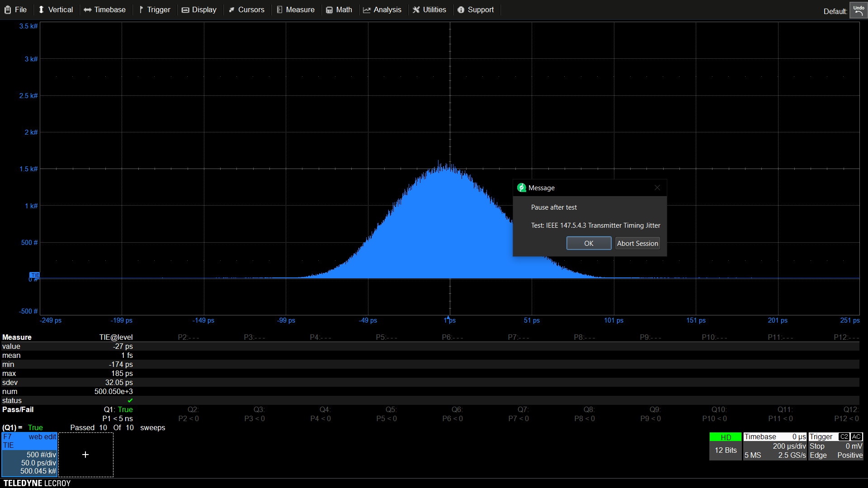This screenshot has height=488, width=868.
Task: Click the Display monitor menu item
Action: click(x=199, y=9)
